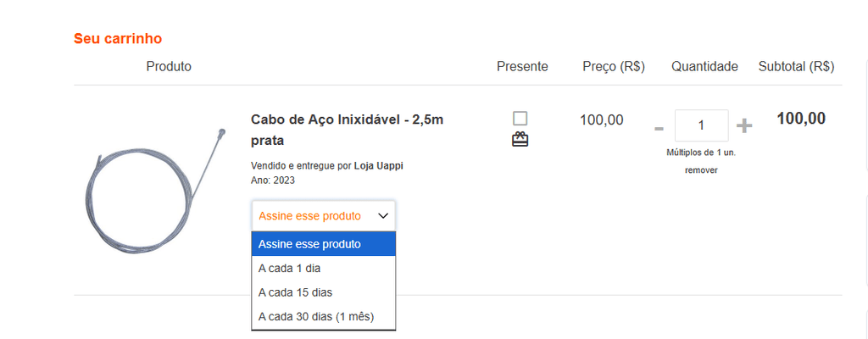Choose the A cada 1 dia option
Image resolution: width=868 pixels, height=339 pixels.
(323, 268)
